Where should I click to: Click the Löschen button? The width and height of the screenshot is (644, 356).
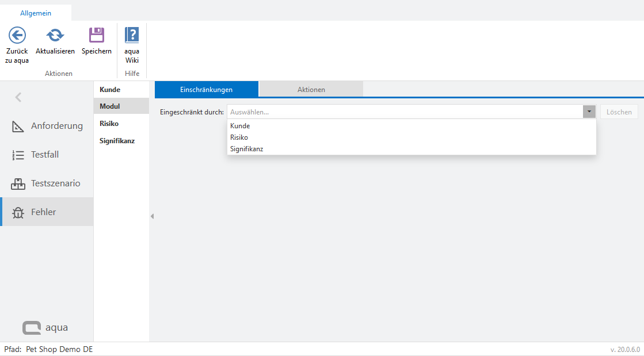pyautogui.click(x=619, y=112)
